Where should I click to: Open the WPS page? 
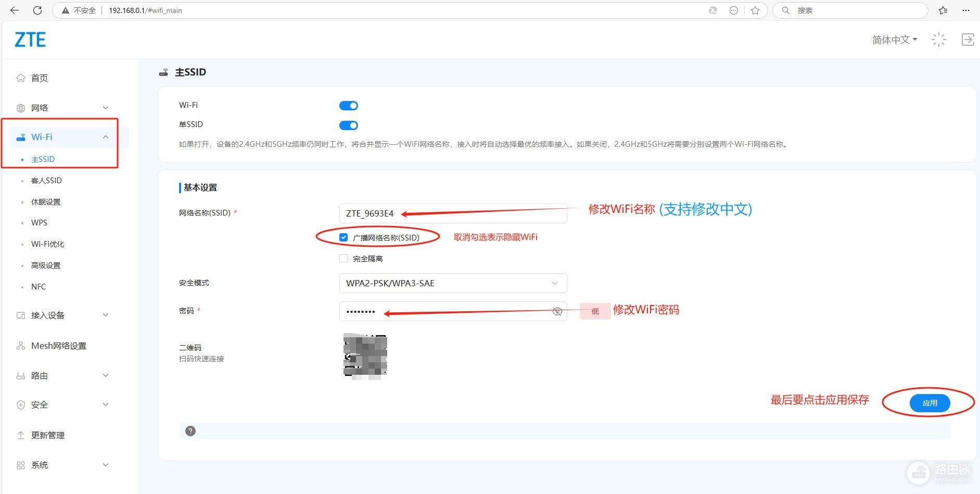[39, 223]
